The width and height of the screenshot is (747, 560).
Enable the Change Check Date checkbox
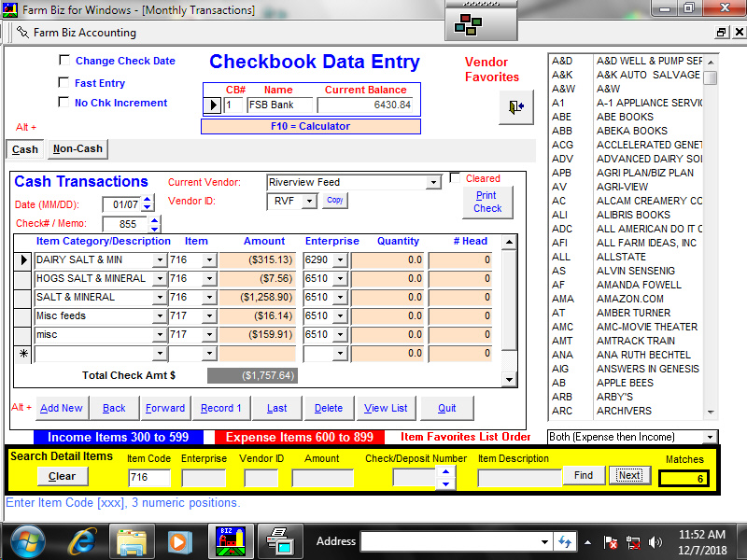click(x=63, y=60)
